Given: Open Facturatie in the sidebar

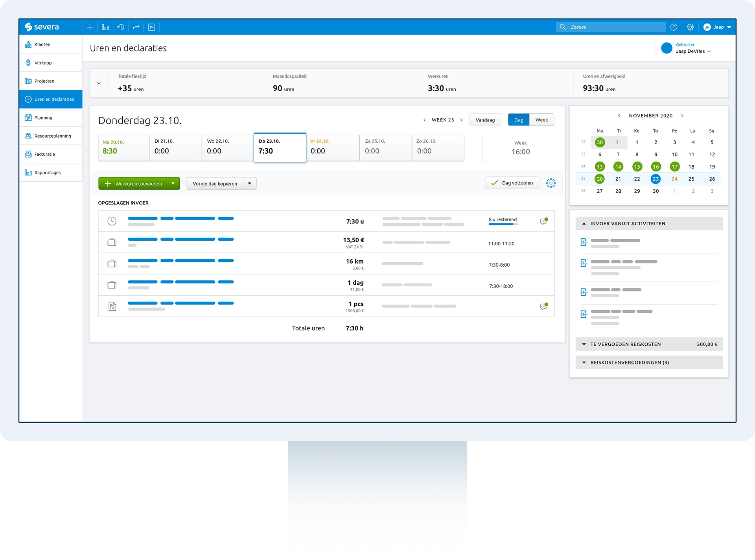Looking at the screenshot, I should click(44, 154).
